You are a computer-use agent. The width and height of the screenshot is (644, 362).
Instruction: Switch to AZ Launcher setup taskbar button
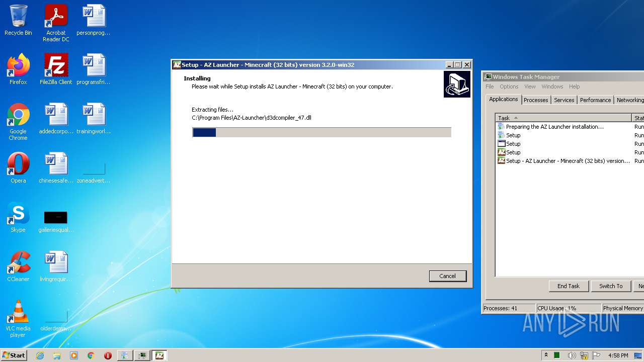click(159, 355)
